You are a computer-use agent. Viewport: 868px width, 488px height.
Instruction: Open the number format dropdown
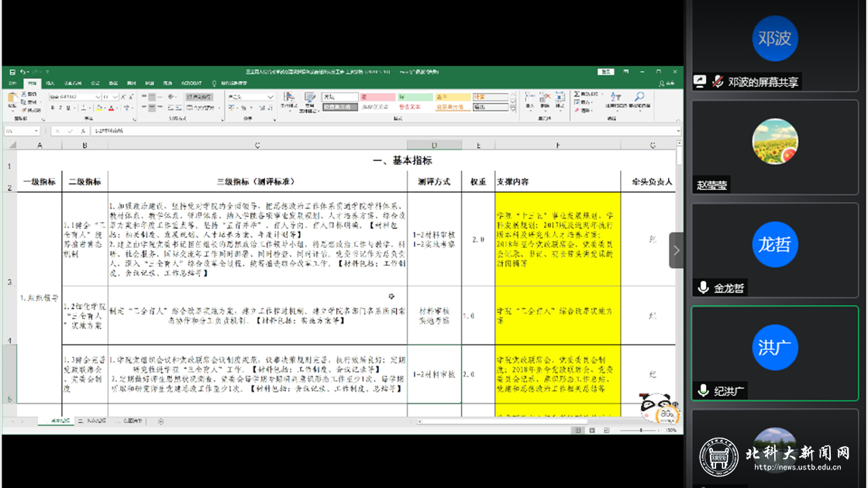[272, 96]
